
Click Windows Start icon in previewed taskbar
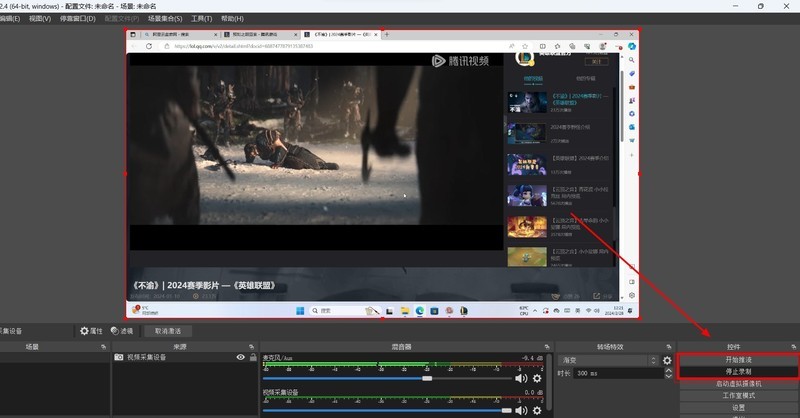coord(300,310)
